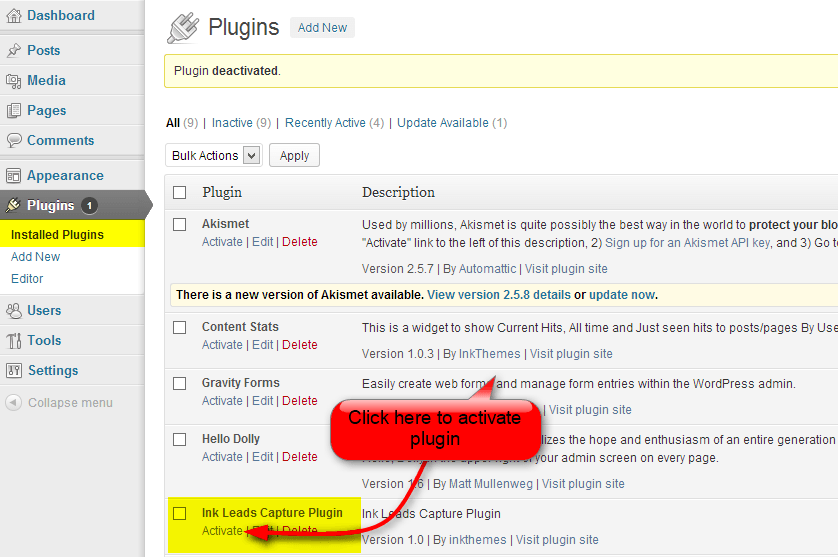Activate the Ink Leads Capture Plugin

(x=222, y=531)
